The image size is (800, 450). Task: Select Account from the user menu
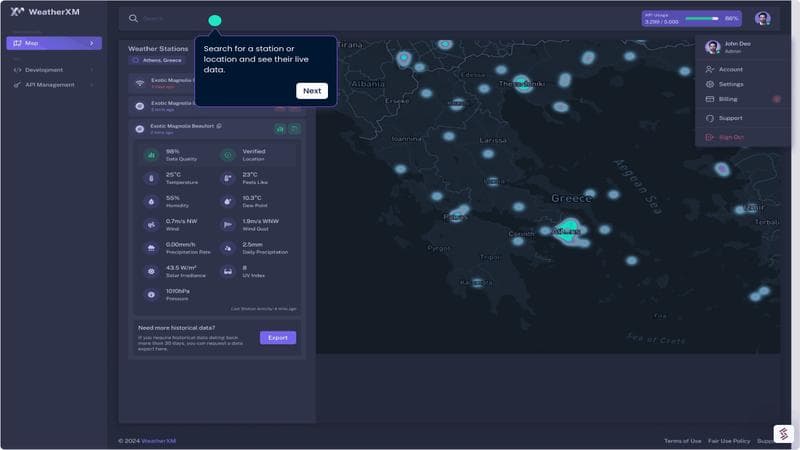click(x=730, y=70)
